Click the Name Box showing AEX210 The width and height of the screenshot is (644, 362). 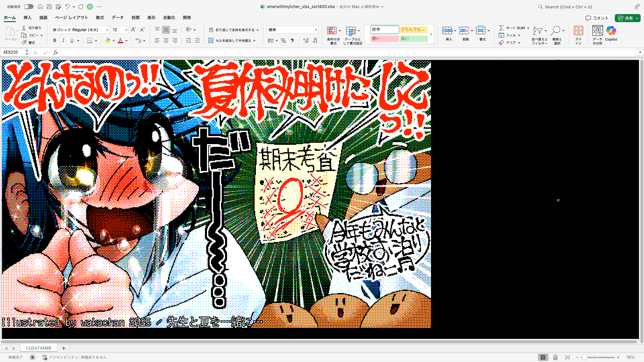point(13,52)
